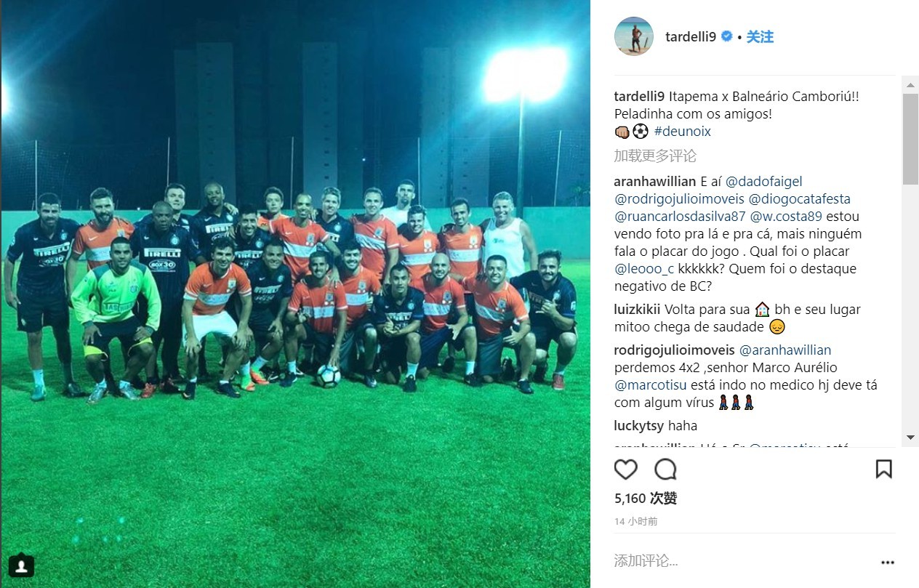Show tagged people icon on photo
Viewport: 919px width, 588px height.
(x=21, y=565)
